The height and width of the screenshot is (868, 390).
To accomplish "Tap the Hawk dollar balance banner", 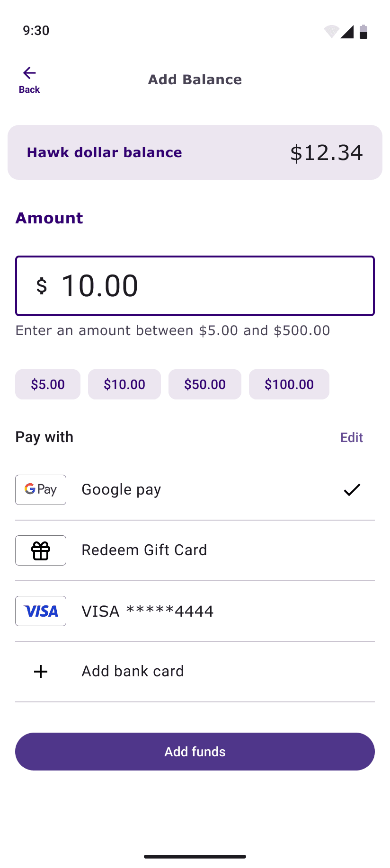I will click(195, 152).
